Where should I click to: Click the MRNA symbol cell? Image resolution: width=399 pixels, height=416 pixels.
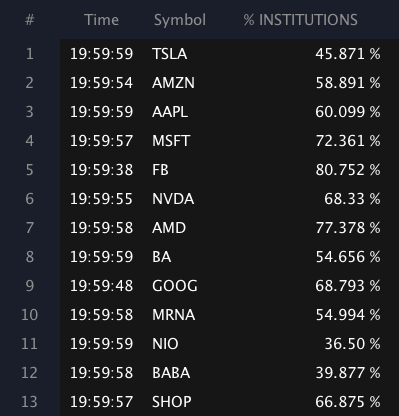[173, 315]
